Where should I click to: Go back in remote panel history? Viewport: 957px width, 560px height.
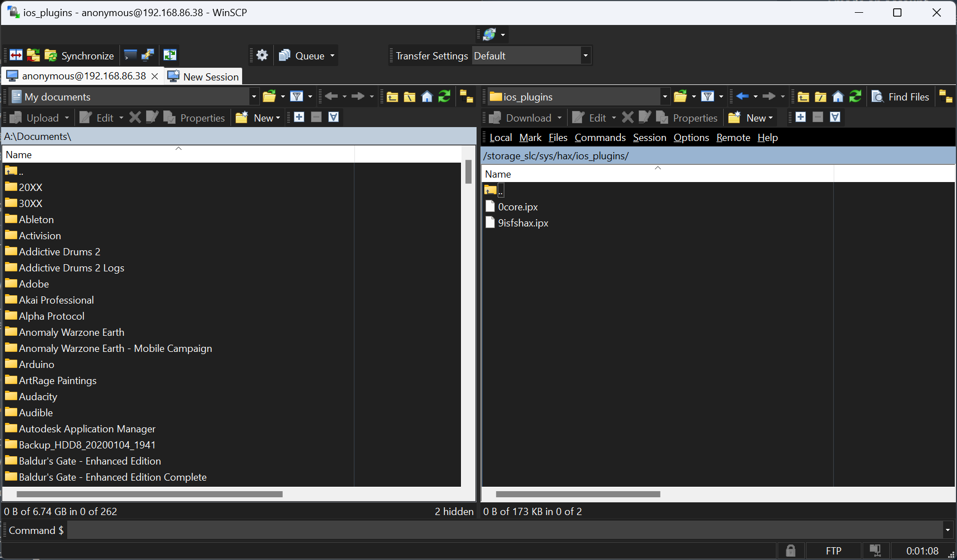pyautogui.click(x=742, y=97)
